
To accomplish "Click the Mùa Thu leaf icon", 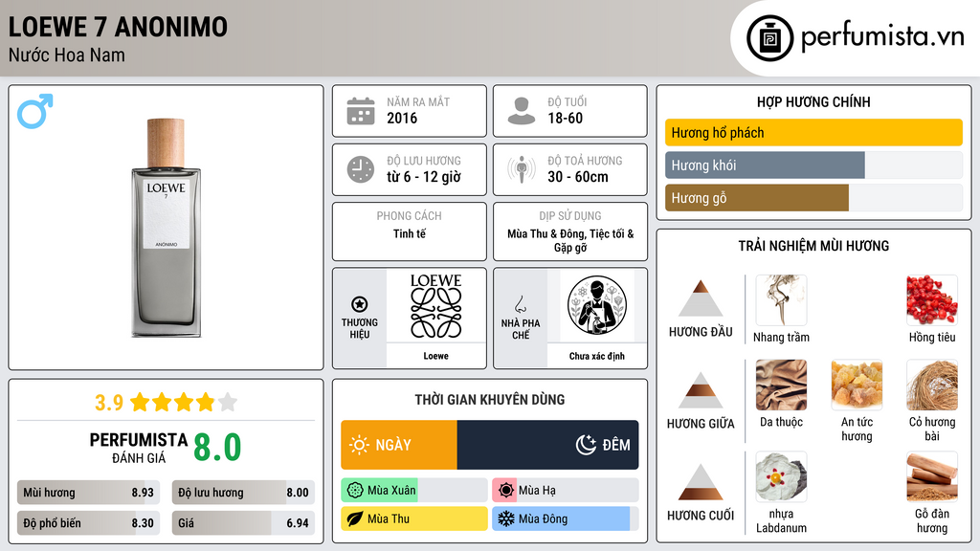I will (x=354, y=518).
